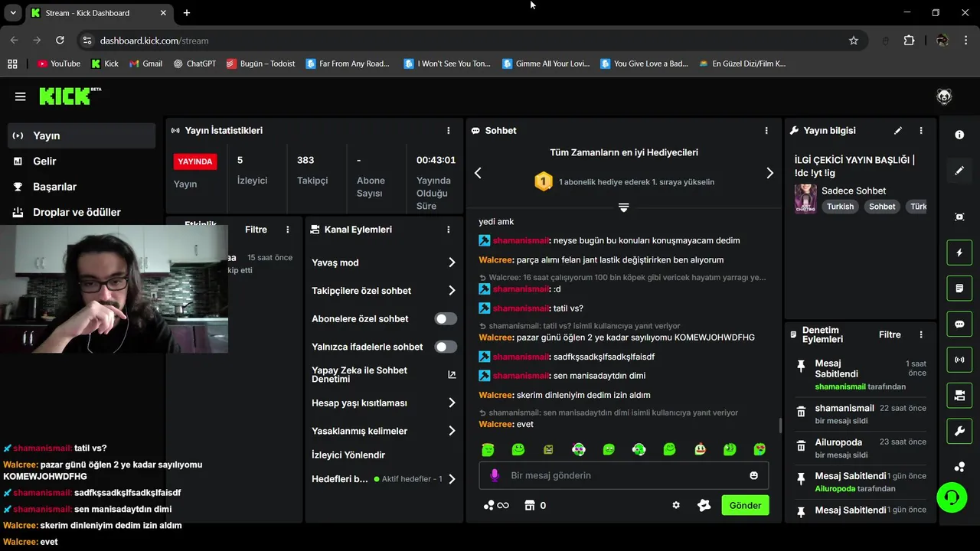Image resolution: width=980 pixels, height=551 pixels.
Task: Insert the heart-eyes crying emote
Action: click(759, 449)
